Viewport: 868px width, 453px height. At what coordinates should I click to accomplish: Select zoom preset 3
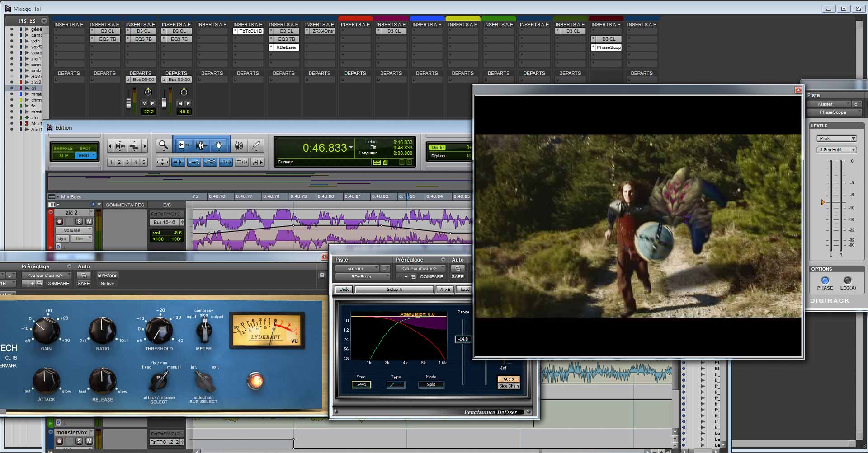tap(127, 162)
